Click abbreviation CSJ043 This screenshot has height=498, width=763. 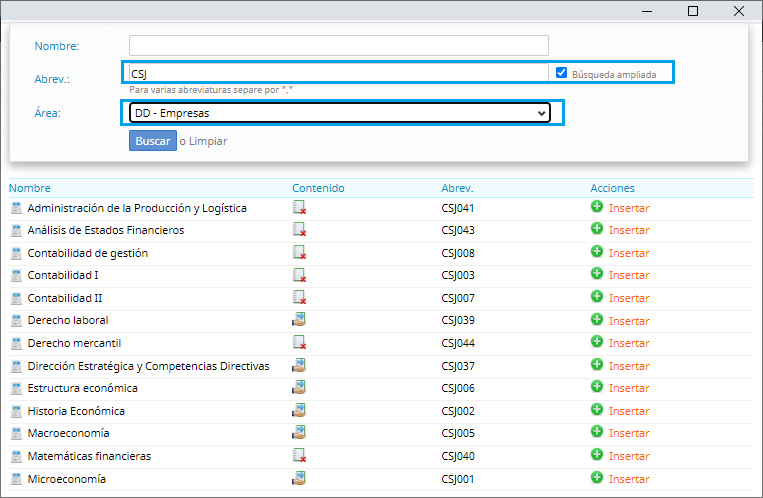pos(457,230)
